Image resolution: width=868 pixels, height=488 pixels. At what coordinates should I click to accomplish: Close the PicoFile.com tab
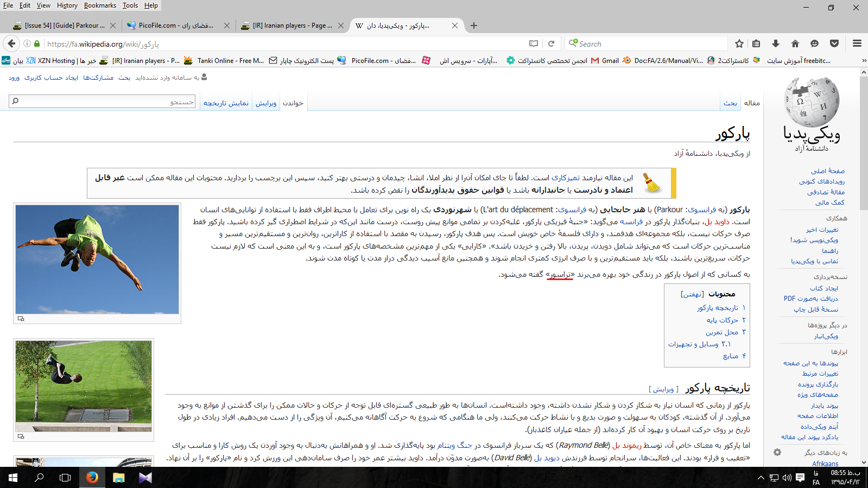(x=227, y=26)
